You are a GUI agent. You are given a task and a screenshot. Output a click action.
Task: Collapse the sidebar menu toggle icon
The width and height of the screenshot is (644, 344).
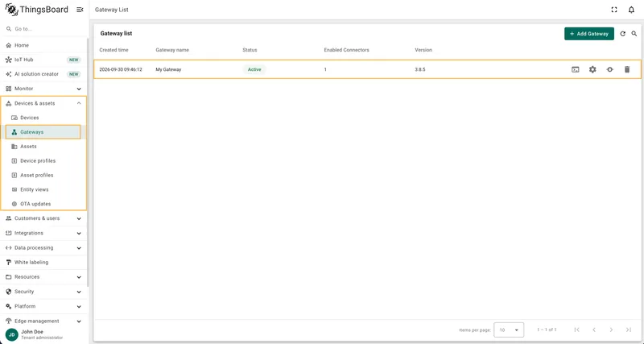coord(80,10)
